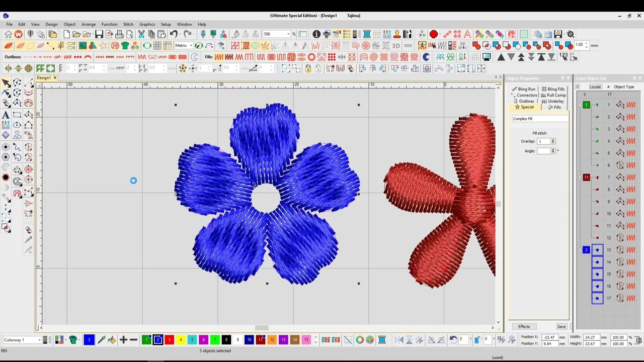Open the zoom percentage 596 dropdown
Screen dimensions: 644x362
288,34
